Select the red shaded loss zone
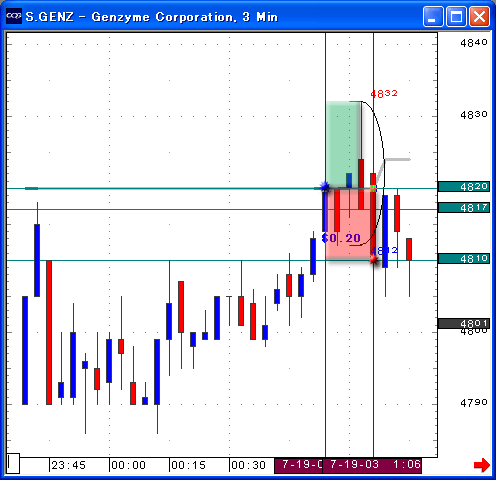The width and height of the screenshot is (496, 480). point(350,224)
